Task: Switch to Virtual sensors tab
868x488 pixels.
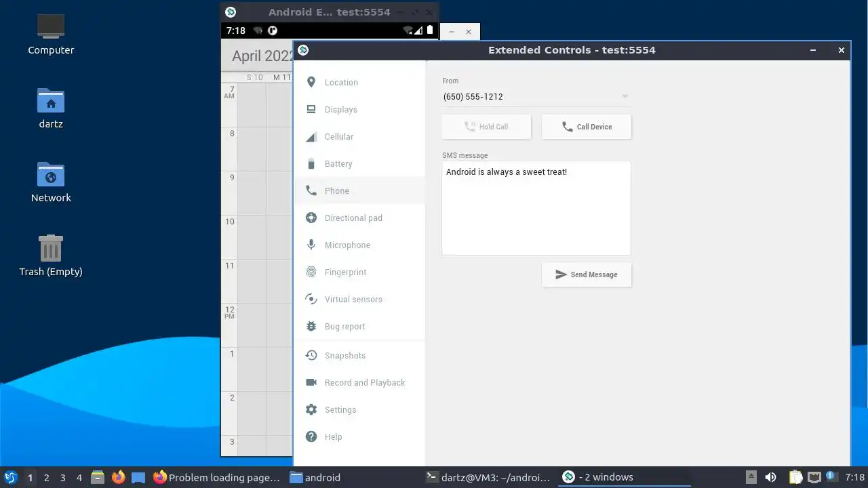Action: pyautogui.click(x=359, y=299)
